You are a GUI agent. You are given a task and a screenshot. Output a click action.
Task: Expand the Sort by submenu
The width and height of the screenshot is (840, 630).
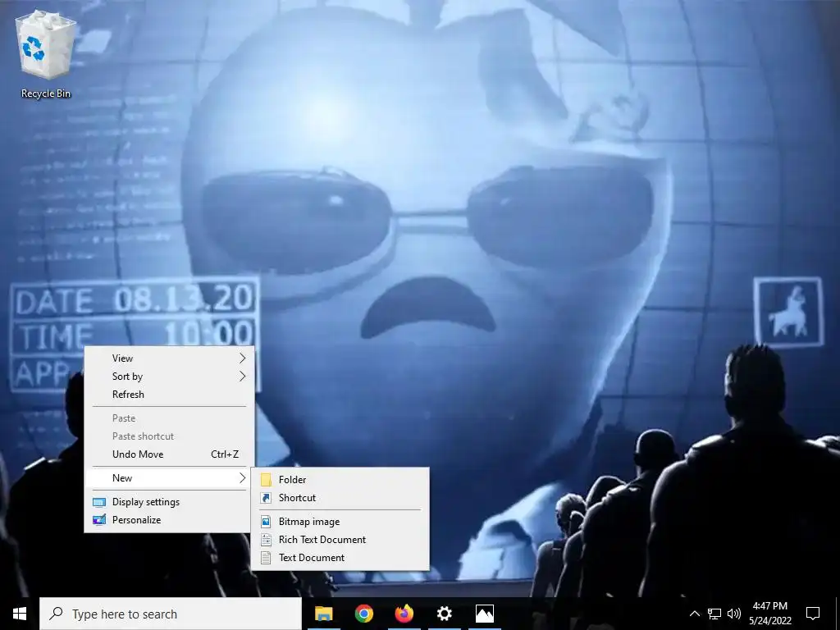pyautogui.click(x=169, y=376)
